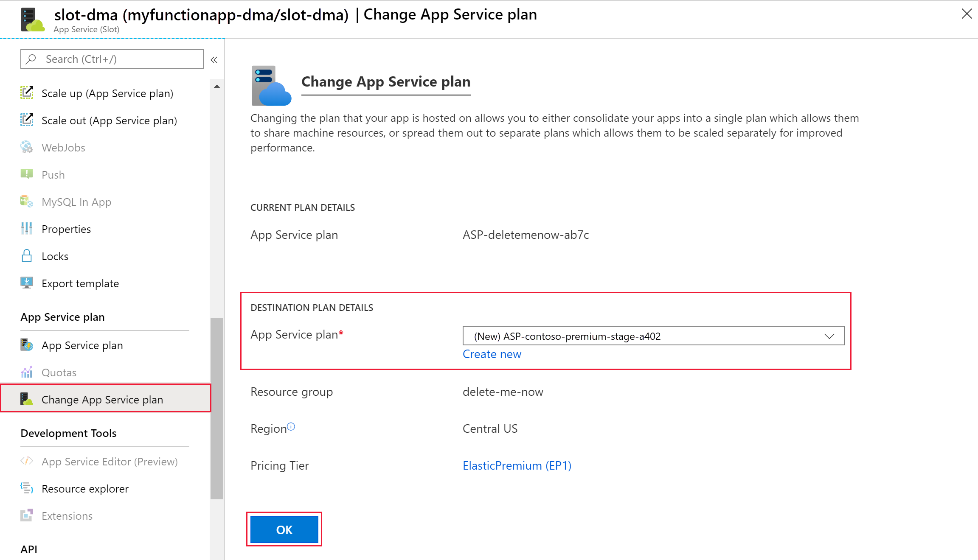Open the ElasticPremium (EP1) pricing tier link
Screen dimensions: 978x560
[x=517, y=465]
